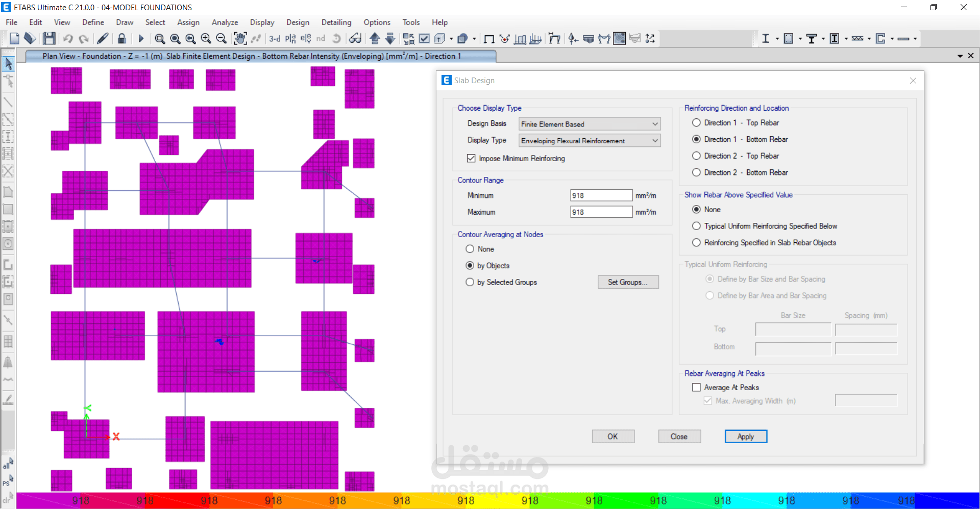This screenshot has width=980, height=509.
Task: Click the 'PS' previous selection sidebar icon
Action: point(8,480)
